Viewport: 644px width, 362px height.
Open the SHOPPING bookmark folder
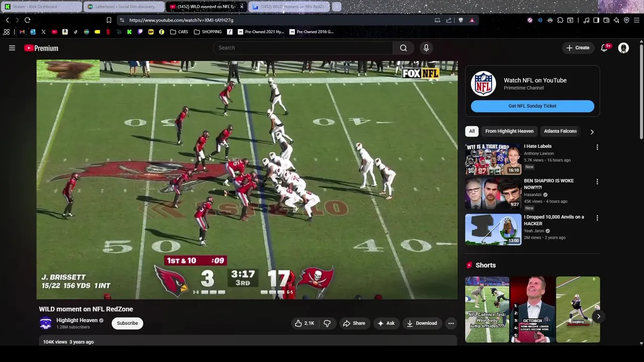click(208, 32)
